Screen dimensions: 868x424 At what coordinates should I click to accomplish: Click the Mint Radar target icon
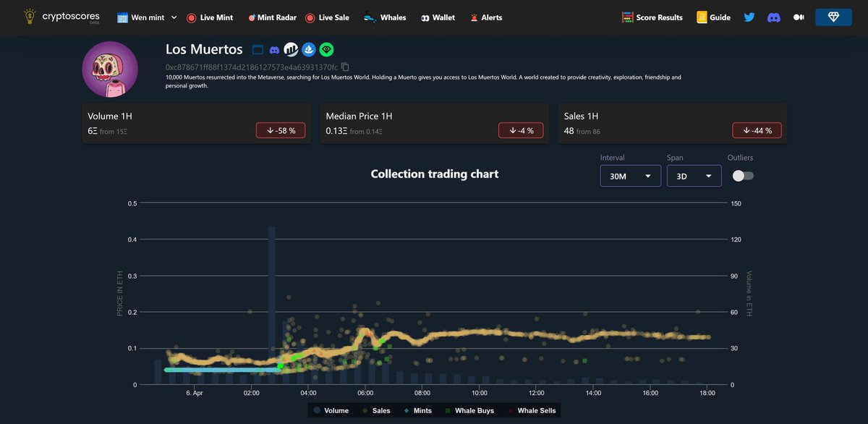click(x=251, y=17)
